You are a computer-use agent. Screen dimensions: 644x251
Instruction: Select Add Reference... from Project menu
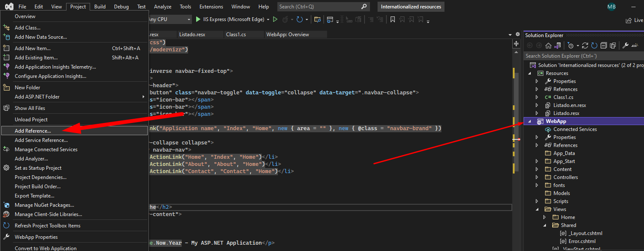[x=33, y=131]
